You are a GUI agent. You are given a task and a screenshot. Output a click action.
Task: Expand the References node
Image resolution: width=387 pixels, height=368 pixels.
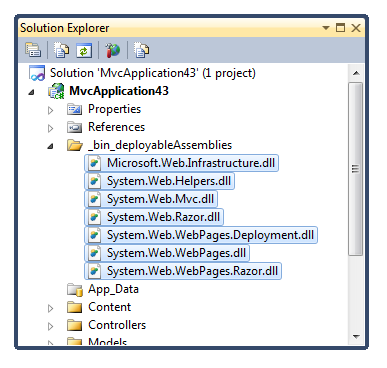click(x=51, y=128)
